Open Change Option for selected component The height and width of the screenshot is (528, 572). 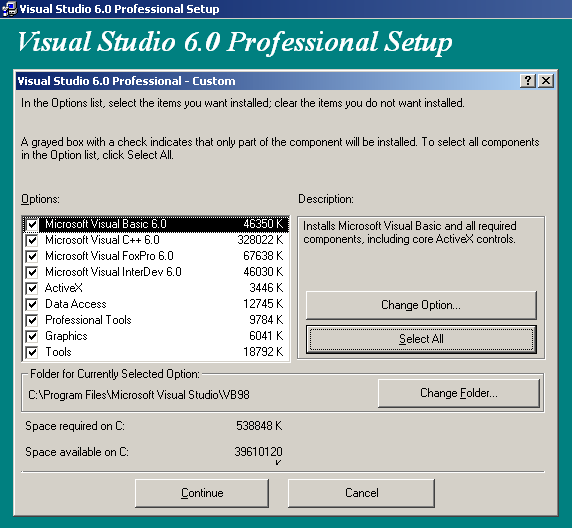point(421,305)
